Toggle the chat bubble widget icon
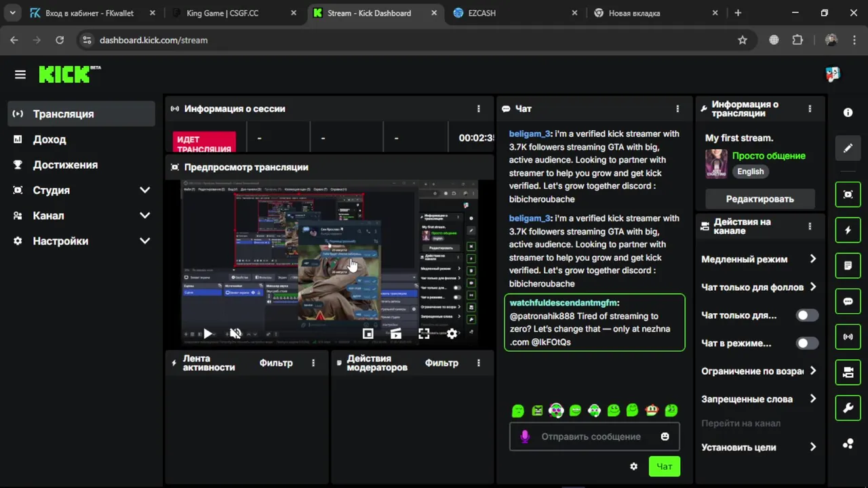This screenshot has width=868, height=488. (x=848, y=302)
